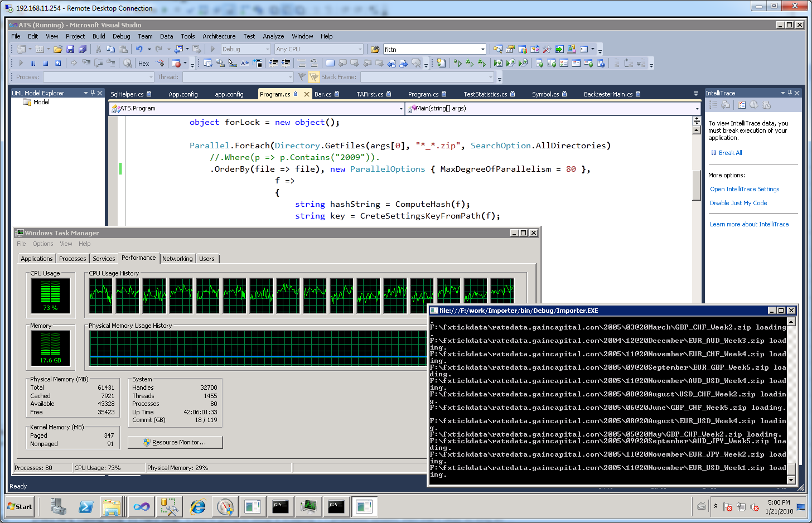Screen dimensions: 812x523
Task: Switch to Task Manager taskbar button
Action: pos(308,507)
